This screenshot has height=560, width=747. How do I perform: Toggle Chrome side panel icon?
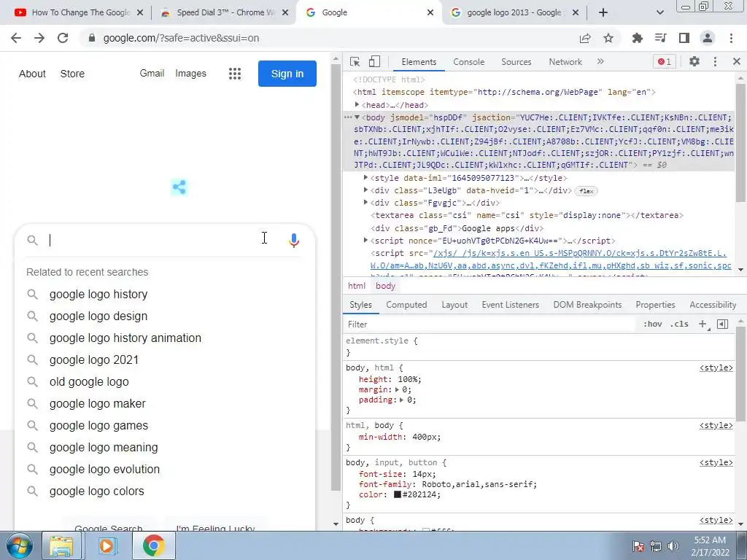684,38
